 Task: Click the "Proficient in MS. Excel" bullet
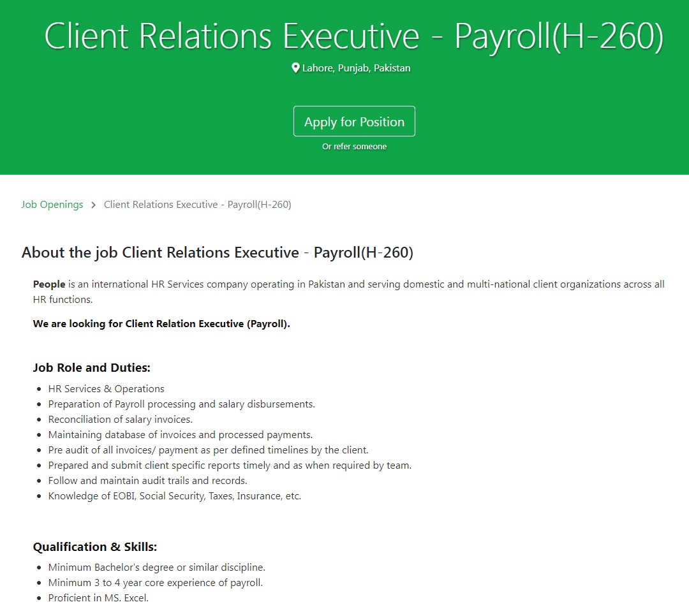(x=98, y=598)
